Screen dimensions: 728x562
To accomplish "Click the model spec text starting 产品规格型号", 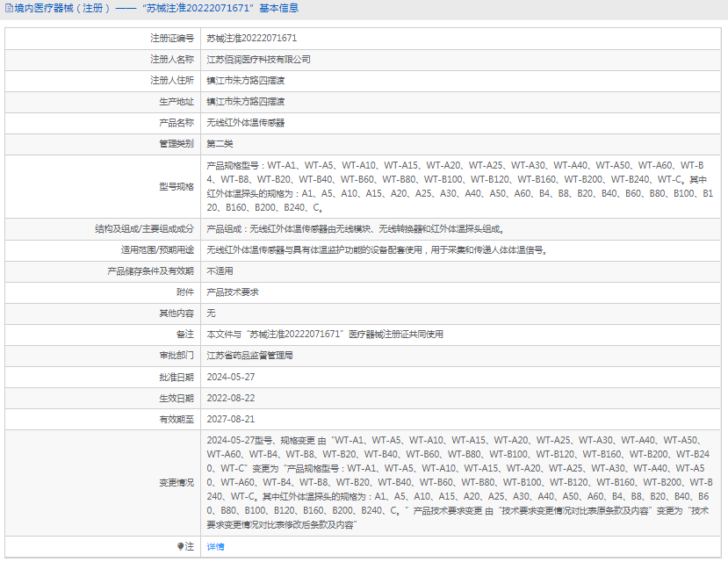I will click(x=459, y=186).
